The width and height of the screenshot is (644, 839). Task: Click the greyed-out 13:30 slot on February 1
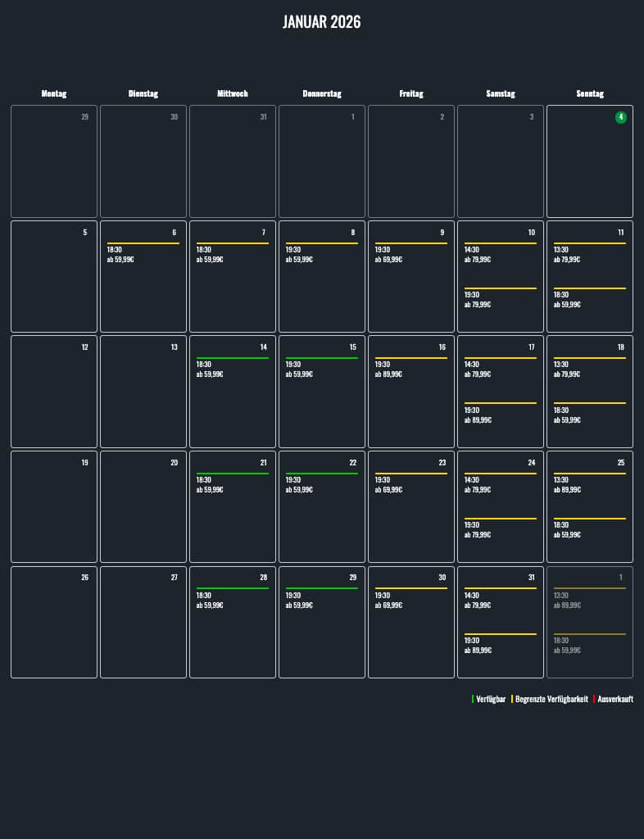[589, 600]
